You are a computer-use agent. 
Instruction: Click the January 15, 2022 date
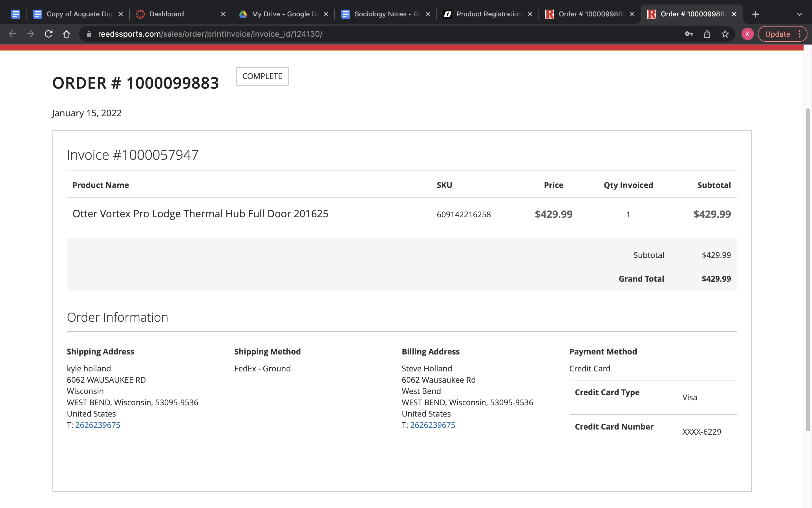pyautogui.click(x=87, y=113)
